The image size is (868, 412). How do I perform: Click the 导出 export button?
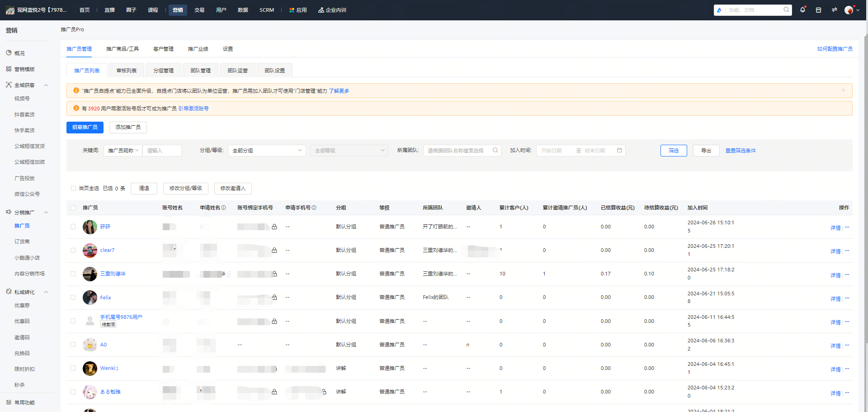pos(706,151)
